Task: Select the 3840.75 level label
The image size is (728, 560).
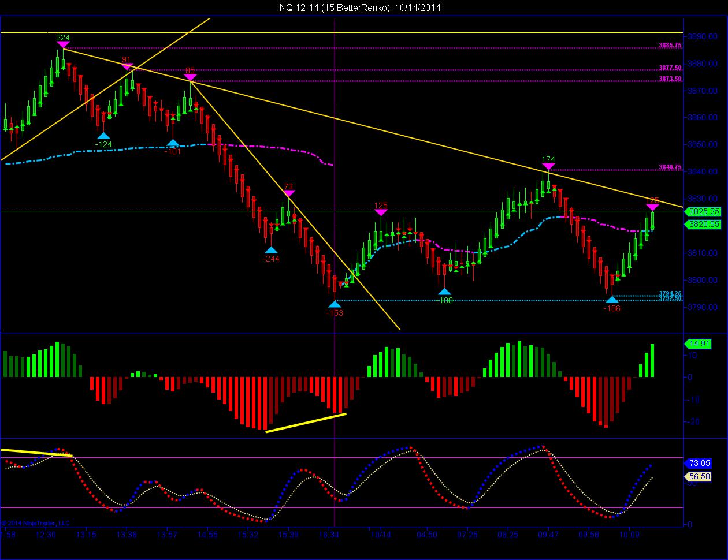Action: 670,167
